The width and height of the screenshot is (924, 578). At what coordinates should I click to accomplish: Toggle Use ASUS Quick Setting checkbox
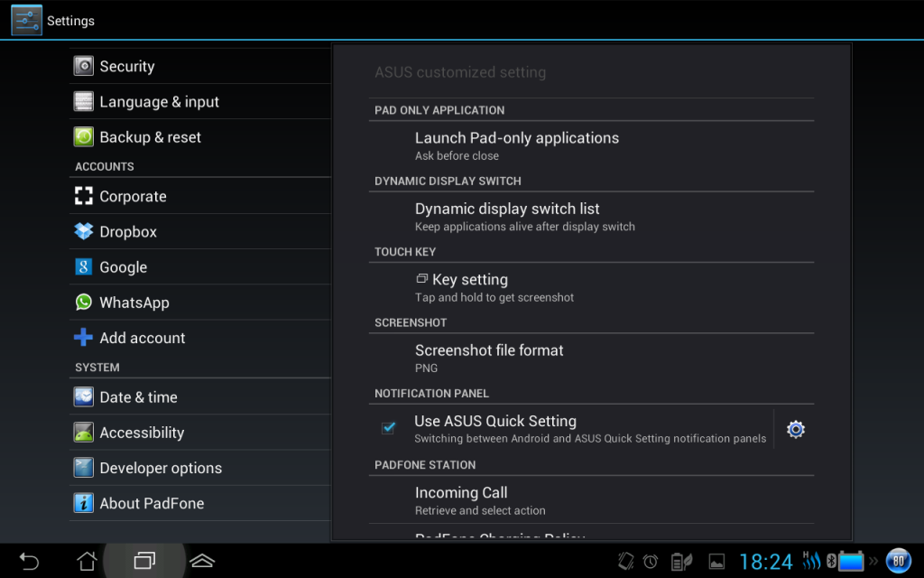point(388,428)
